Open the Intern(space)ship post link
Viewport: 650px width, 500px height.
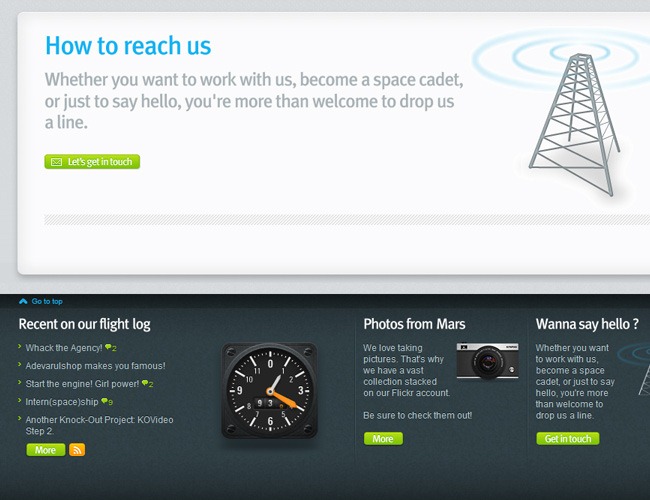coord(62,402)
